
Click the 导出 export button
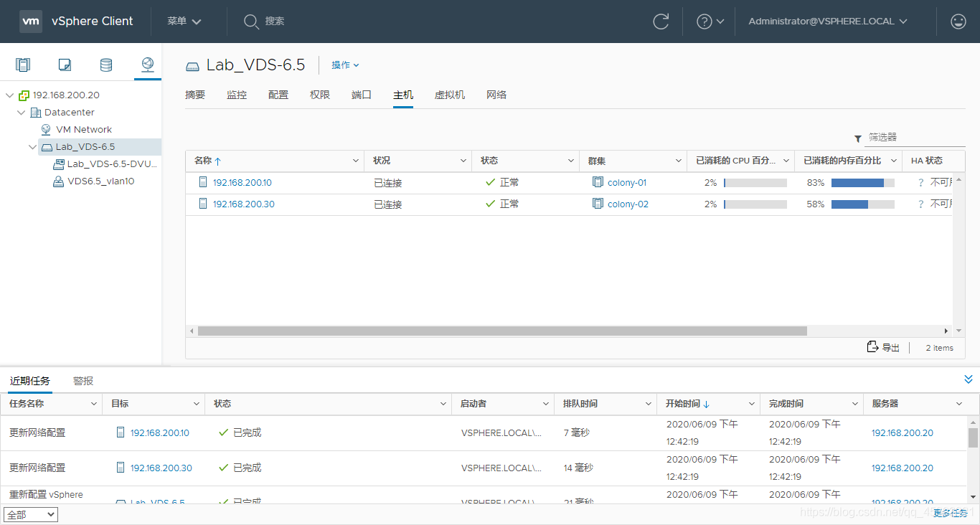(883, 347)
